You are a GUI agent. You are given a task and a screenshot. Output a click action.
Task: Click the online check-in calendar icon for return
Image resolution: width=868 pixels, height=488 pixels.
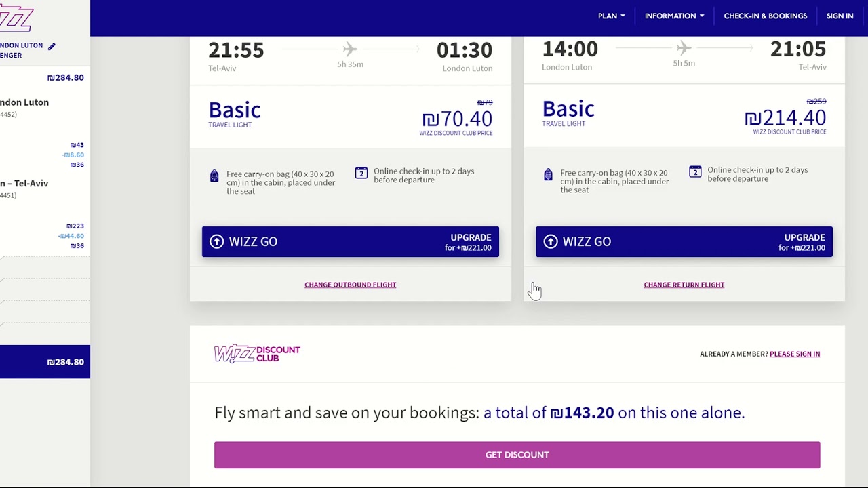tap(695, 172)
